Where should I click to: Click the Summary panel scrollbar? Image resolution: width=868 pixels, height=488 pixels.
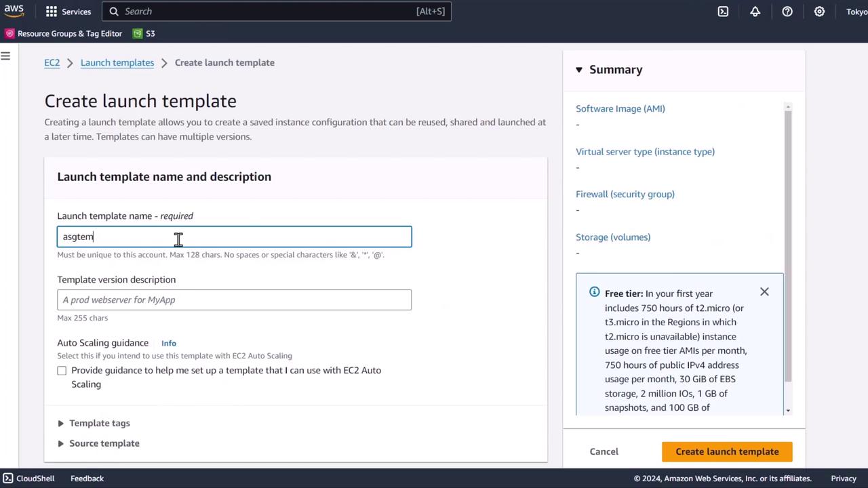[x=787, y=244]
